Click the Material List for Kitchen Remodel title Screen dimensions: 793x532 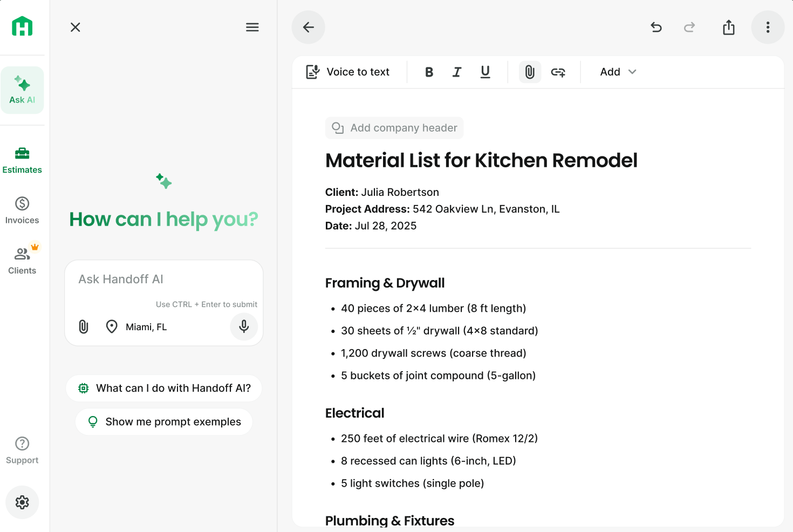481,160
